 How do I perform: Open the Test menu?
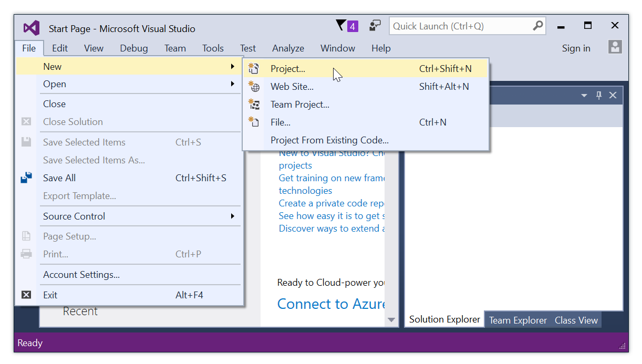[248, 48]
